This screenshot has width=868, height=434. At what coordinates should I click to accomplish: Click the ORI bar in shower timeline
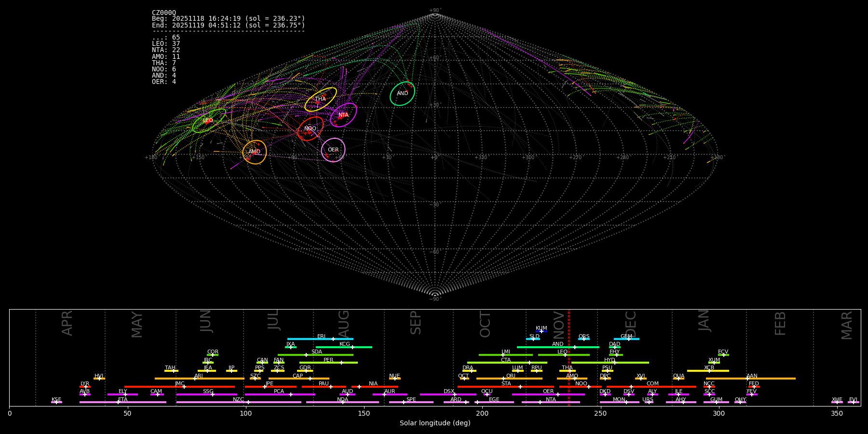pyautogui.click(x=509, y=379)
